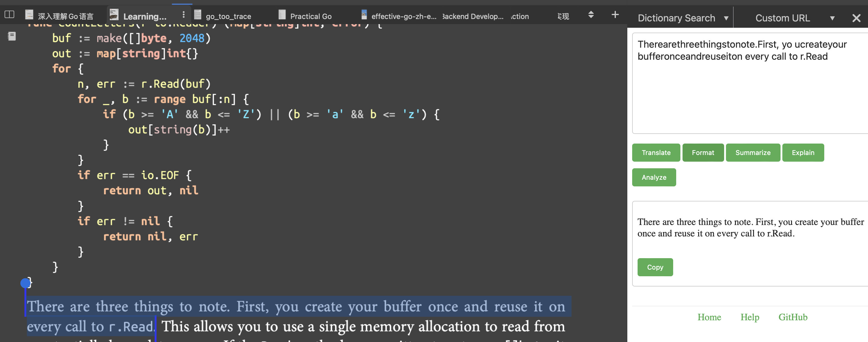Screen dimensions: 868x342
Task: Open the Learning tab options menu
Action: click(x=183, y=15)
